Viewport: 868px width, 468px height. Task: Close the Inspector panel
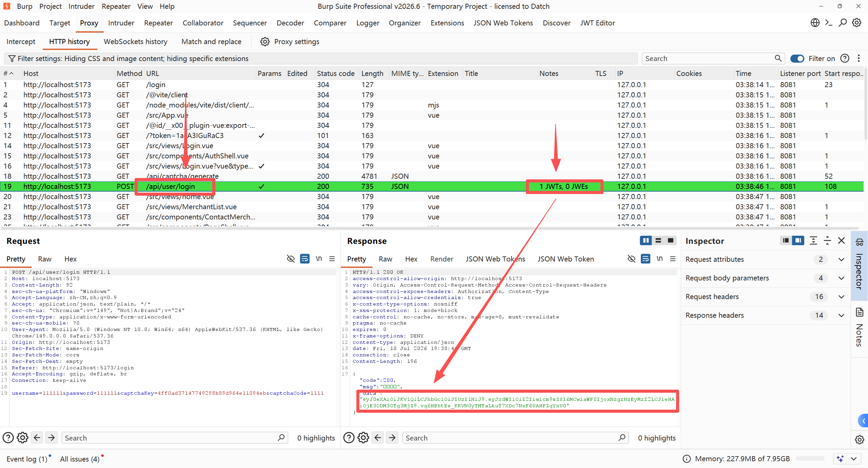(841, 240)
